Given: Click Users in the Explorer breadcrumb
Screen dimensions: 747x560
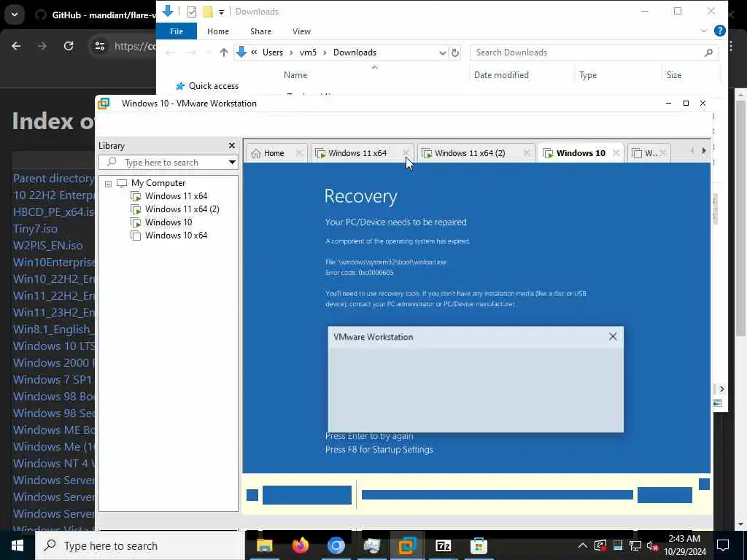Looking at the screenshot, I should [273, 52].
